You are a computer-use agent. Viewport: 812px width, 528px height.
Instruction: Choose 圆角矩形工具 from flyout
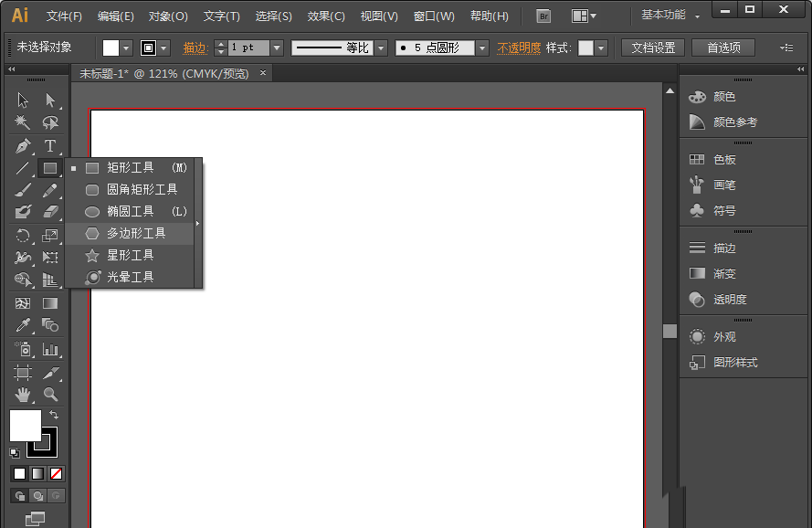[x=130, y=190]
